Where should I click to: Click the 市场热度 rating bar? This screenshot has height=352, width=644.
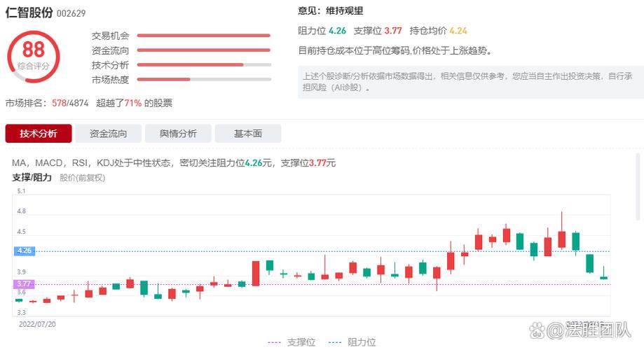(203, 79)
